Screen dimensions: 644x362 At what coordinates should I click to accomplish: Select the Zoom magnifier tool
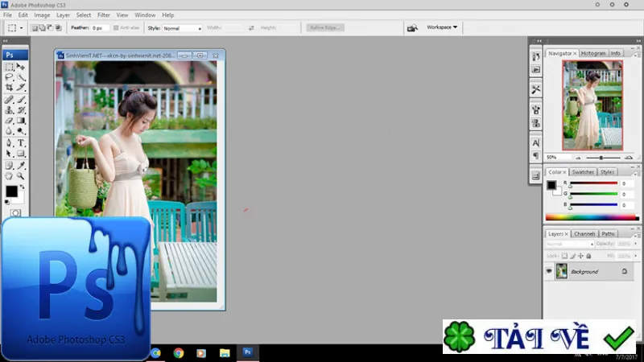pyautogui.click(x=21, y=176)
